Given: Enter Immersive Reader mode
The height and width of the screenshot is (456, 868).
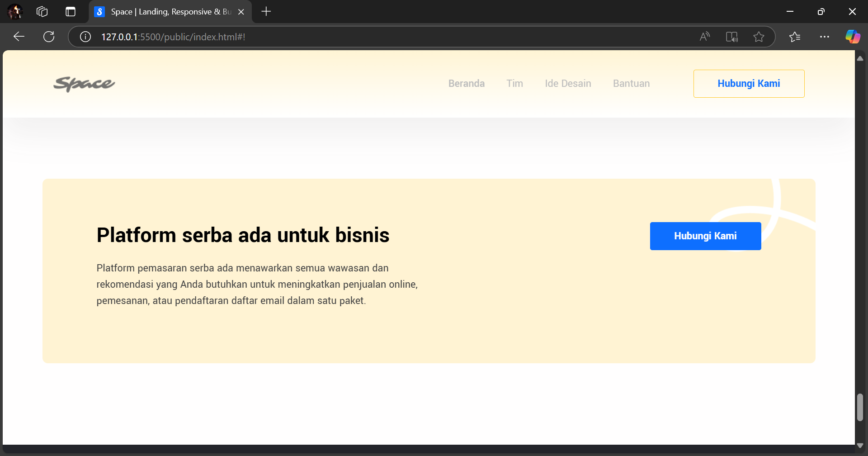Looking at the screenshot, I should point(731,37).
